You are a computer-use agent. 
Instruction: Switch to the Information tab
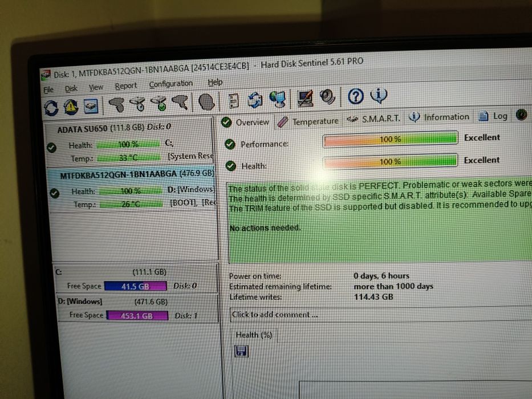click(438, 117)
